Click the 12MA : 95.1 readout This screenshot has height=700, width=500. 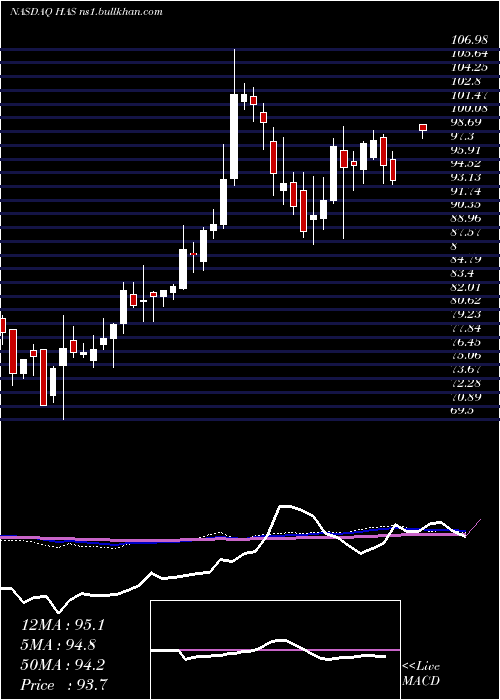(x=62, y=625)
